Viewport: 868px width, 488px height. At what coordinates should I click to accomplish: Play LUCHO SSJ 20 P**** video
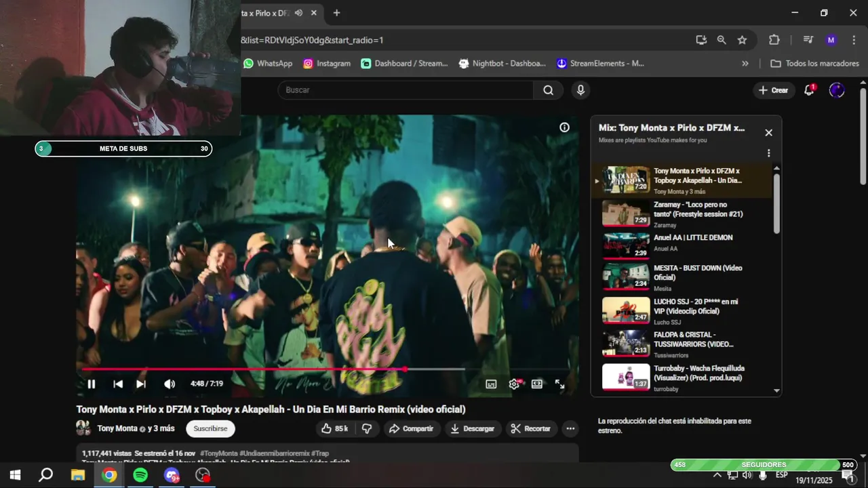682,310
